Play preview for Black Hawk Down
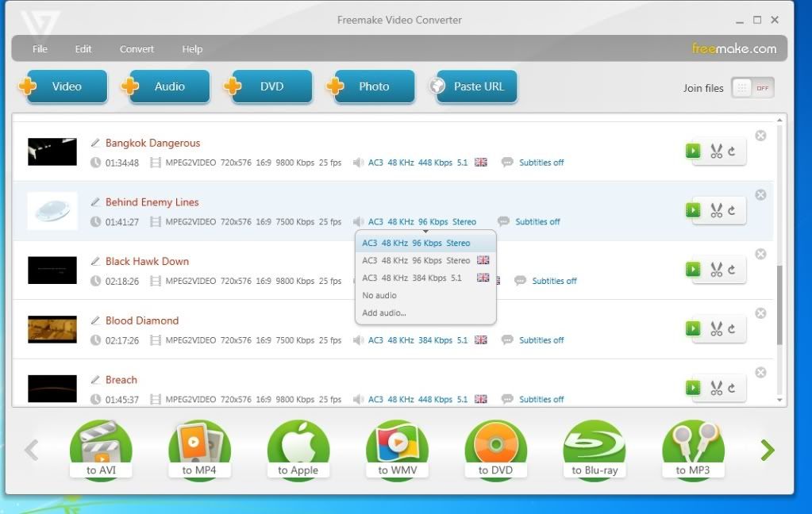This screenshot has height=514, width=812. click(693, 269)
